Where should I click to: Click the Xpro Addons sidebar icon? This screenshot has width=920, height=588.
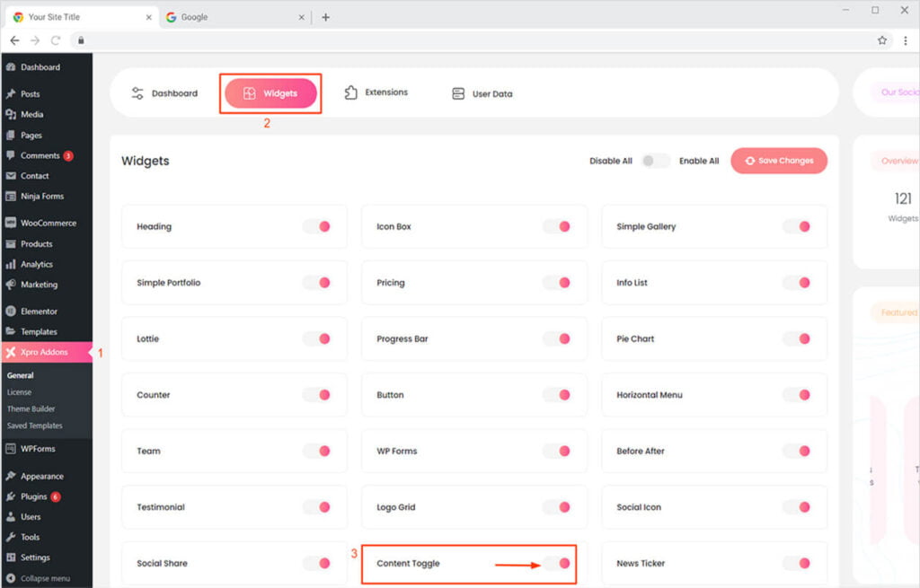point(11,353)
